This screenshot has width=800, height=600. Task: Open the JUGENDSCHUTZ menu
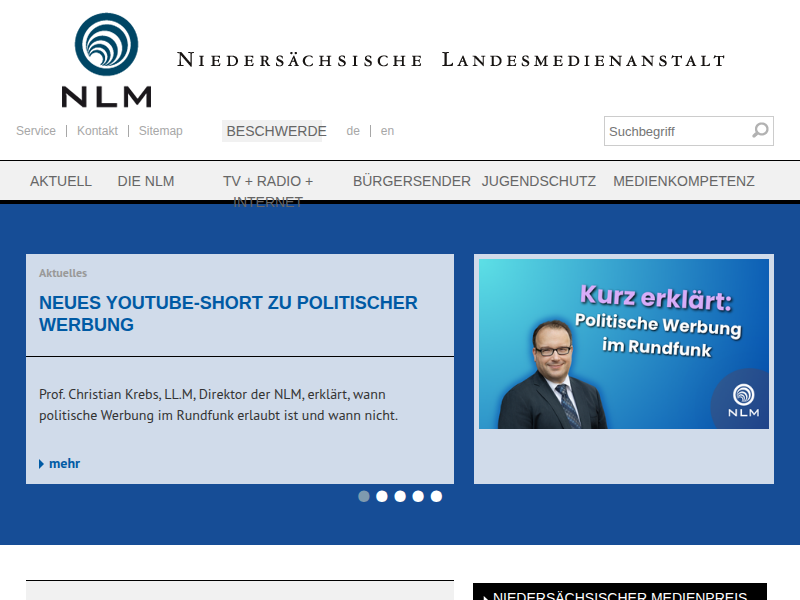[x=539, y=181]
